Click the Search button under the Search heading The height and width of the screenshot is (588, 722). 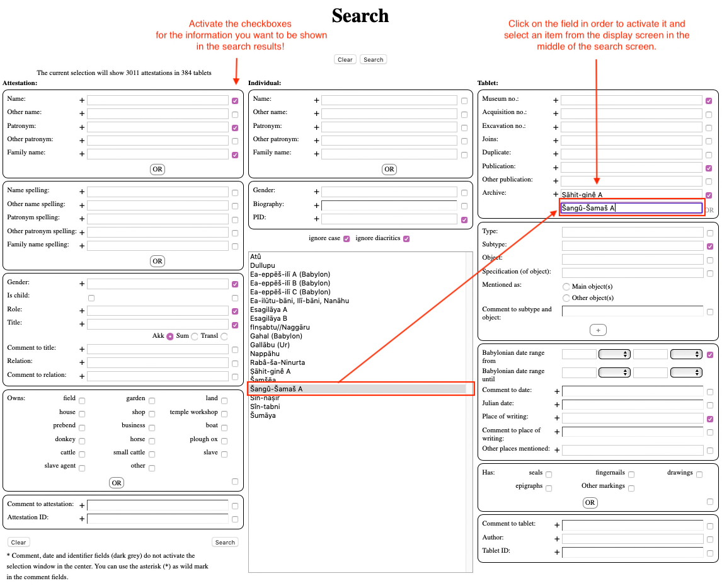click(374, 59)
